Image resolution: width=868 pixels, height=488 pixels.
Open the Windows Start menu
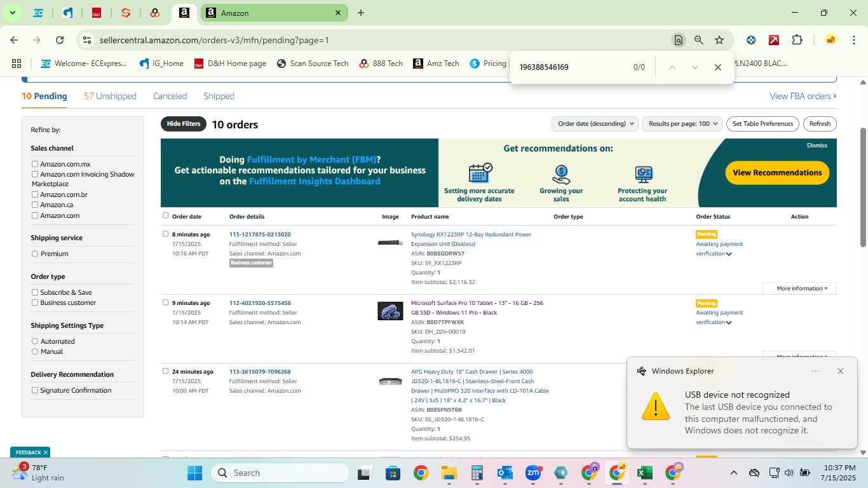pos(194,473)
